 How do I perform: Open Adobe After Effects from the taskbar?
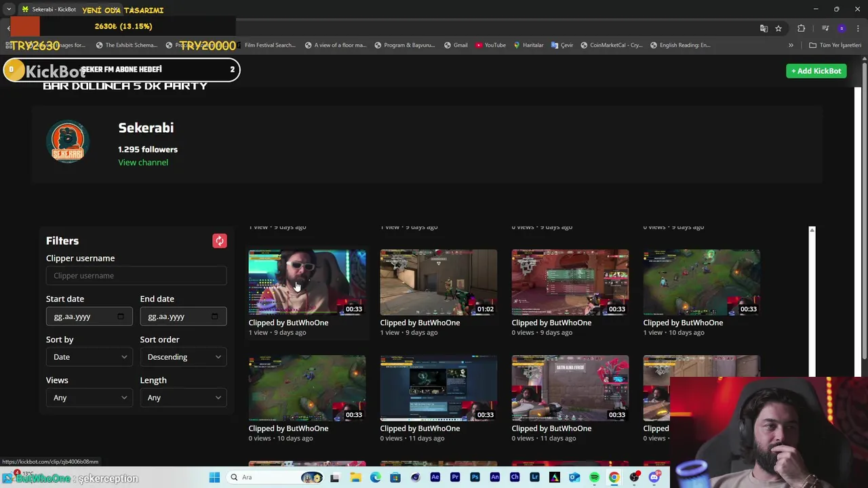[435, 477]
